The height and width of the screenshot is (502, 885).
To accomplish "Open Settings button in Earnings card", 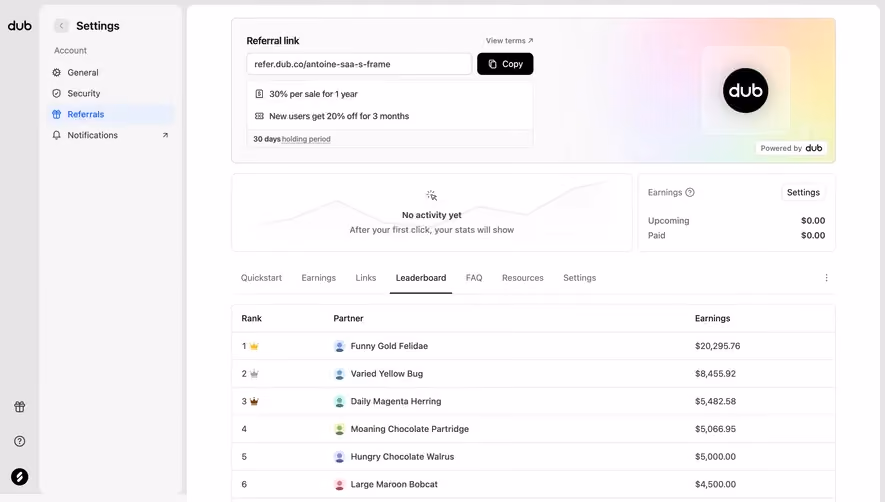I will [803, 193].
